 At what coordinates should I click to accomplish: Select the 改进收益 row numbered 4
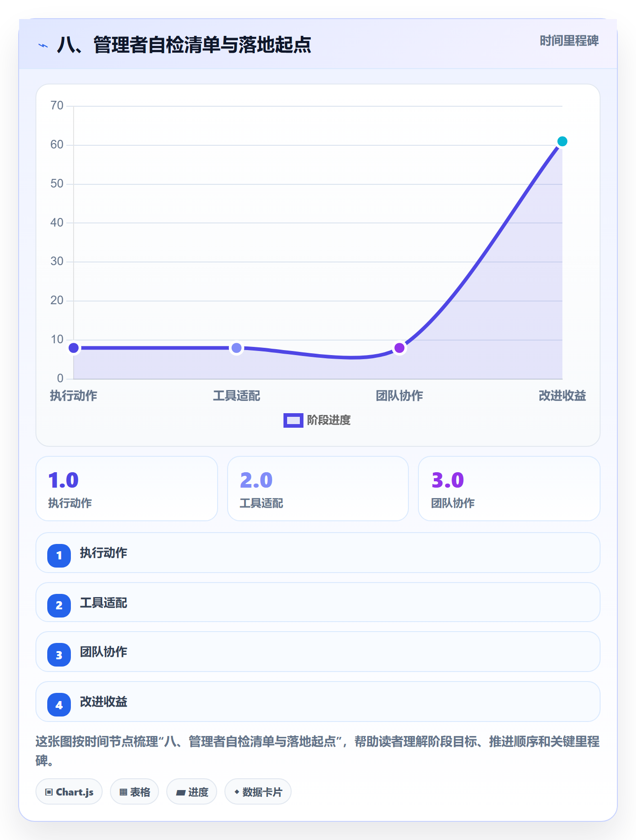tap(318, 702)
